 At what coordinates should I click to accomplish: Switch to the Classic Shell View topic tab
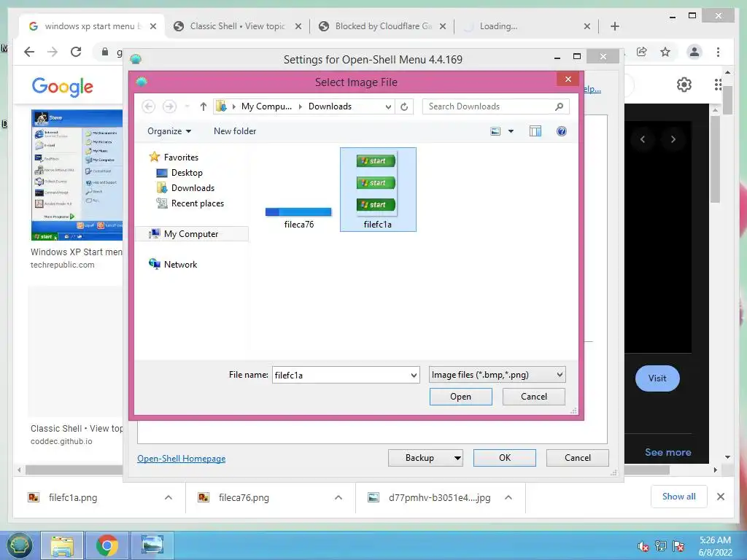pos(237,26)
